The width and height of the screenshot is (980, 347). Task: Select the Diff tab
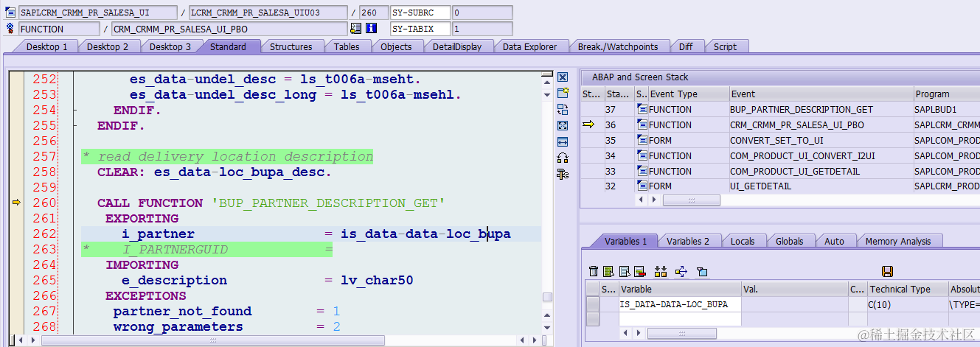tap(686, 46)
